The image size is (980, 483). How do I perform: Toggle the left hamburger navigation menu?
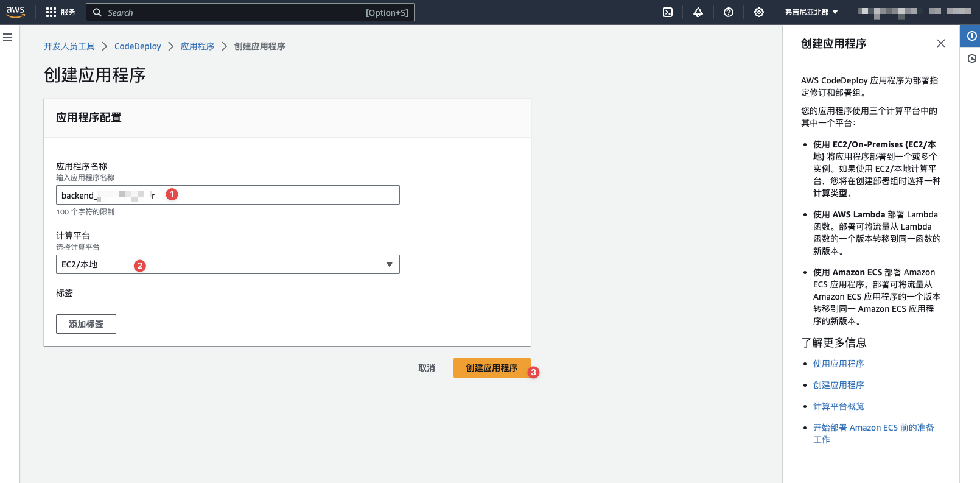[7, 37]
